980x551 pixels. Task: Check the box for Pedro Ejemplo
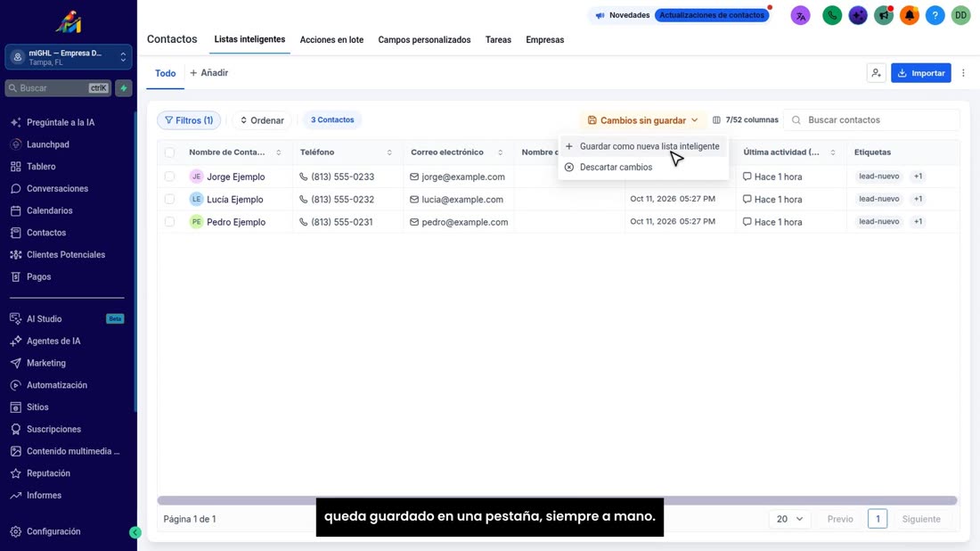click(169, 222)
